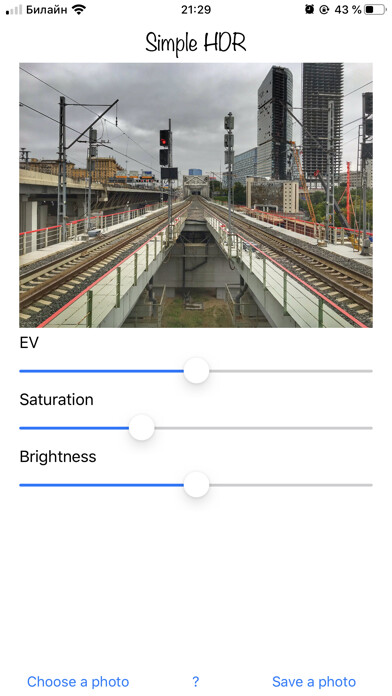The image size is (392, 696).
Task: Click the EV slider knob
Action: point(196,371)
